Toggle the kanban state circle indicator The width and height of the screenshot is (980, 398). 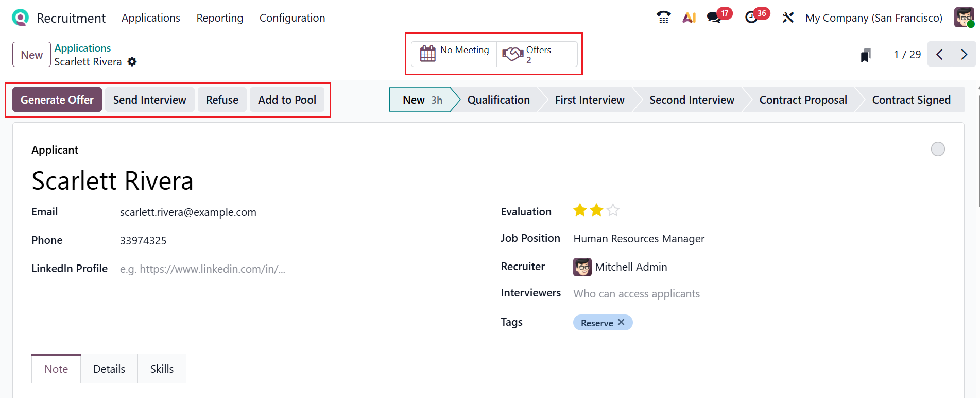coord(938,149)
